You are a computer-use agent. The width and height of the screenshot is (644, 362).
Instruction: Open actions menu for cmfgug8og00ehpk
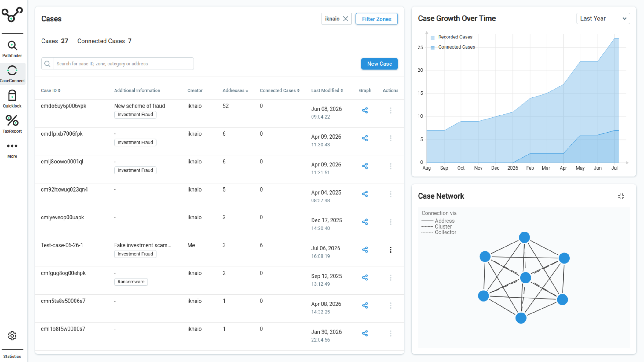pyautogui.click(x=390, y=278)
